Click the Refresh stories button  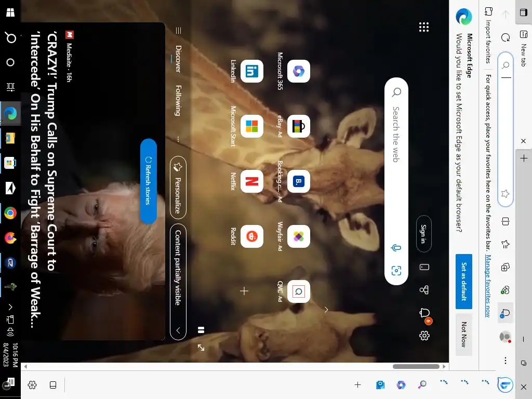(148, 181)
